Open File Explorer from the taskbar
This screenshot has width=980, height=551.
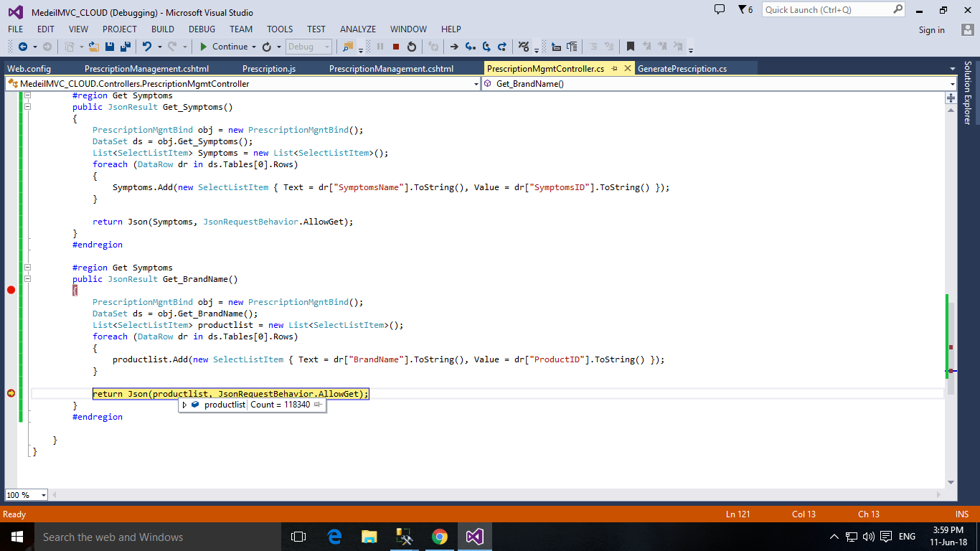pyautogui.click(x=369, y=537)
